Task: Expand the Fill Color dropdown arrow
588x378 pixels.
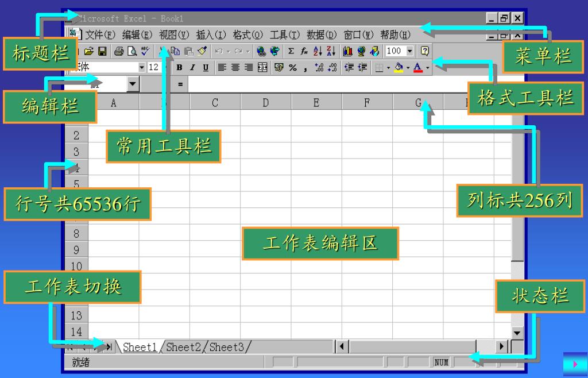Action: point(408,68)
